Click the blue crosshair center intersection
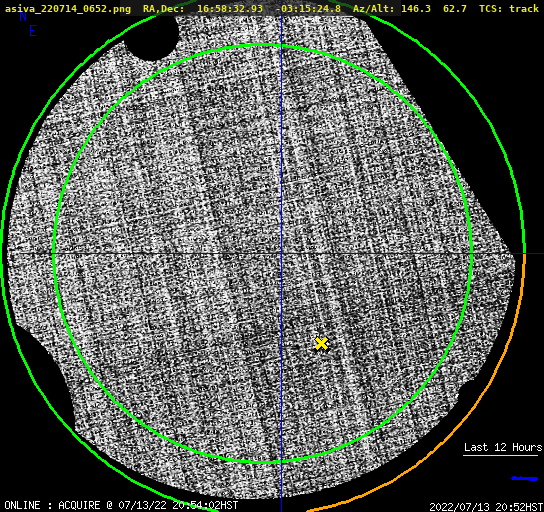Image resolution: width=544 pixels, height=512 pixels. click(x=281, y=254)
